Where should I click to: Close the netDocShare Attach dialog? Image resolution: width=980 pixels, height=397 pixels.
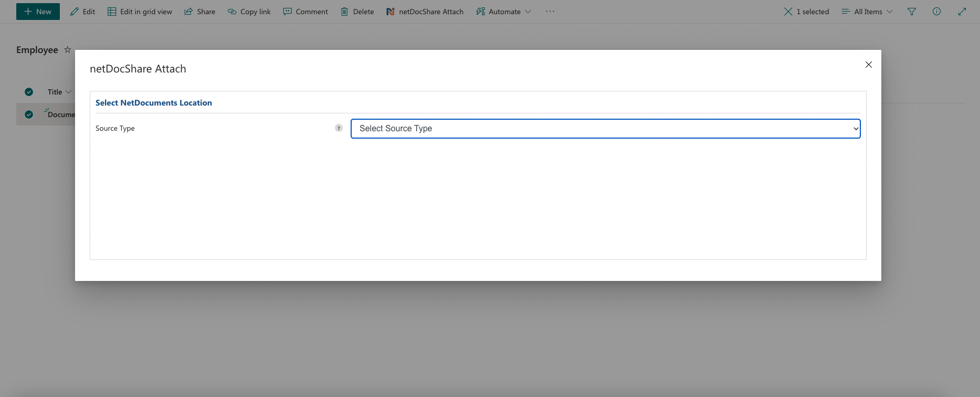(x=869, y=65)
